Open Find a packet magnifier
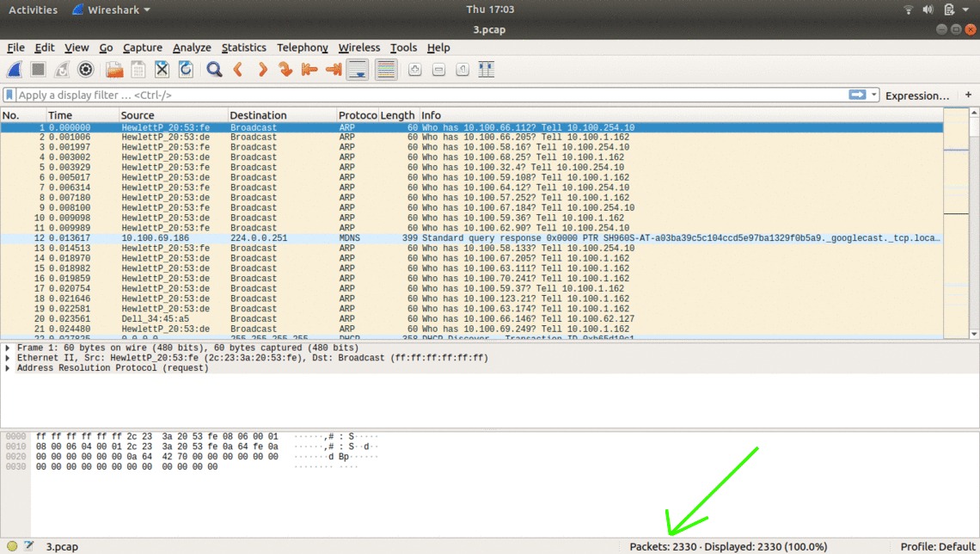 coord(214,70)
